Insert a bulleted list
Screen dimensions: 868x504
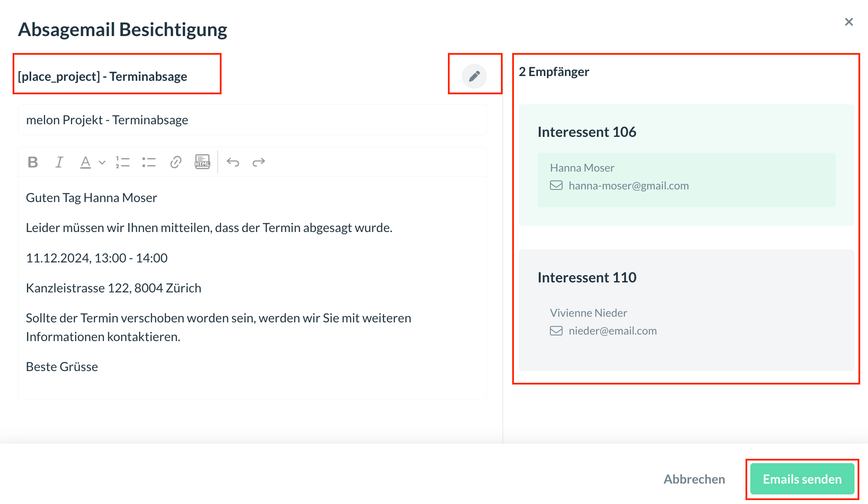[x=149, y=162]
